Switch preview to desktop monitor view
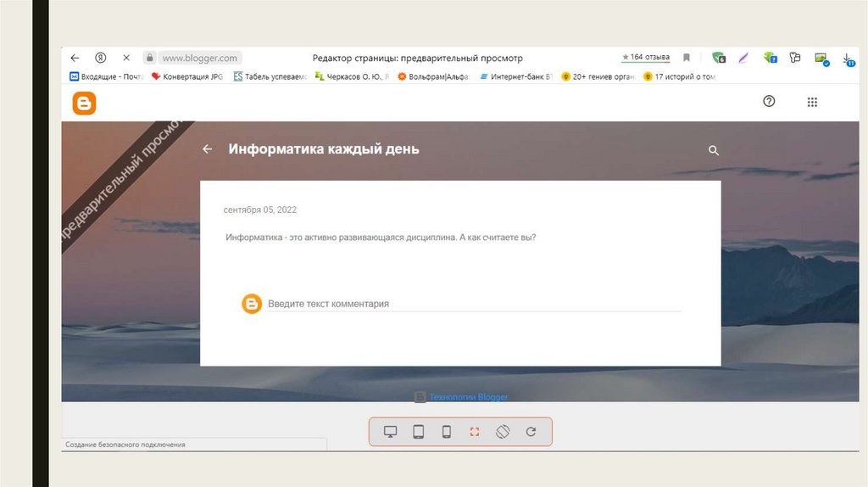868x487 pixels. [390, 432]
